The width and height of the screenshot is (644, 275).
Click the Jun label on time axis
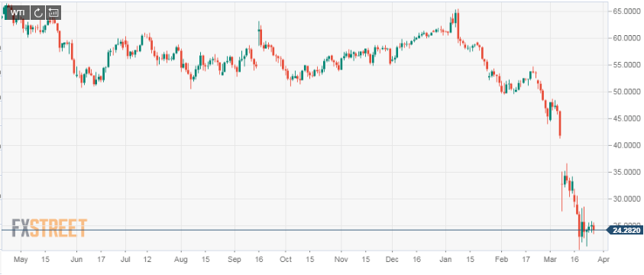(76, 260)
